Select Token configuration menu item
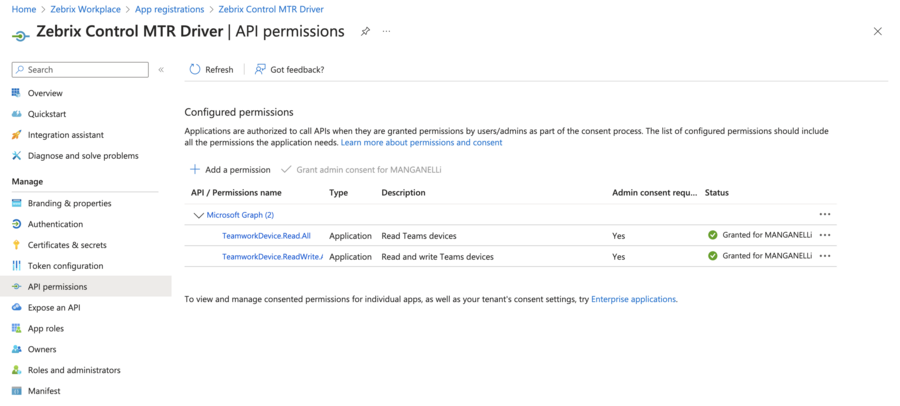The height and width of the screenshot is (406, 900). tap(66, 266)
